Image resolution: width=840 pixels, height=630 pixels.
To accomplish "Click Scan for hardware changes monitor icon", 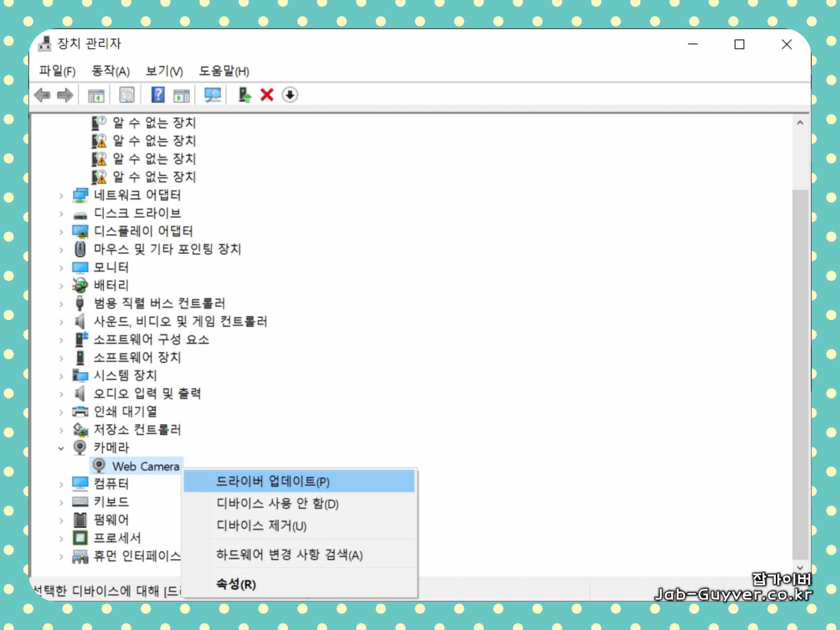I will [x=212, y=95].
